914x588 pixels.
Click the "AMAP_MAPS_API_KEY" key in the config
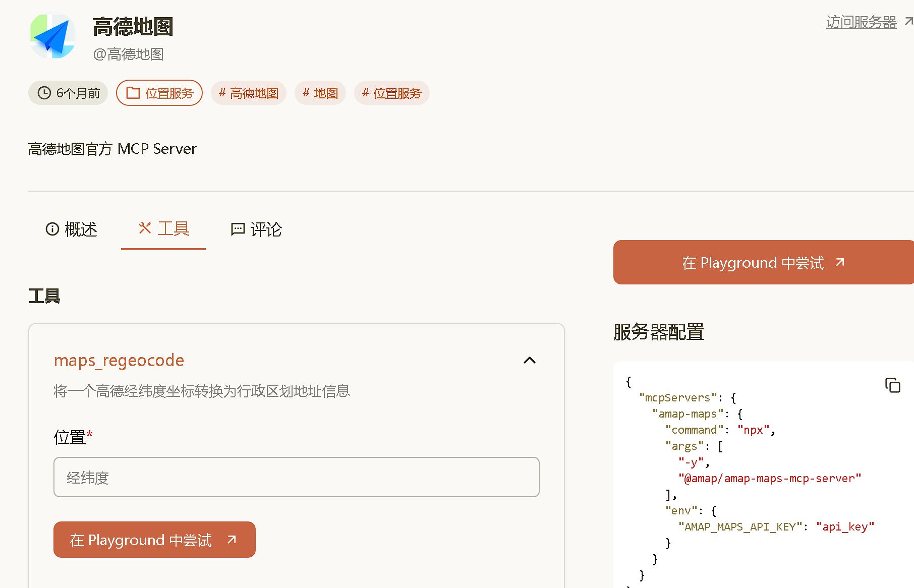[x=740, y=526]
